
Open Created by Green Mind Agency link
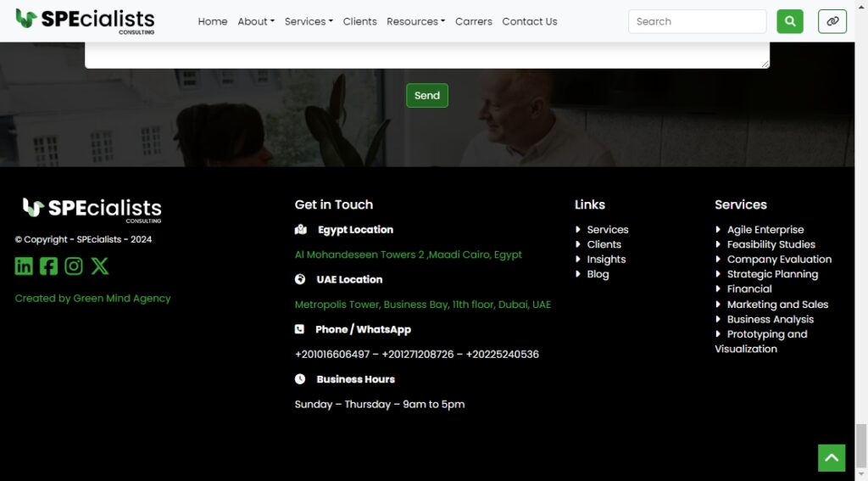(93, 298)
